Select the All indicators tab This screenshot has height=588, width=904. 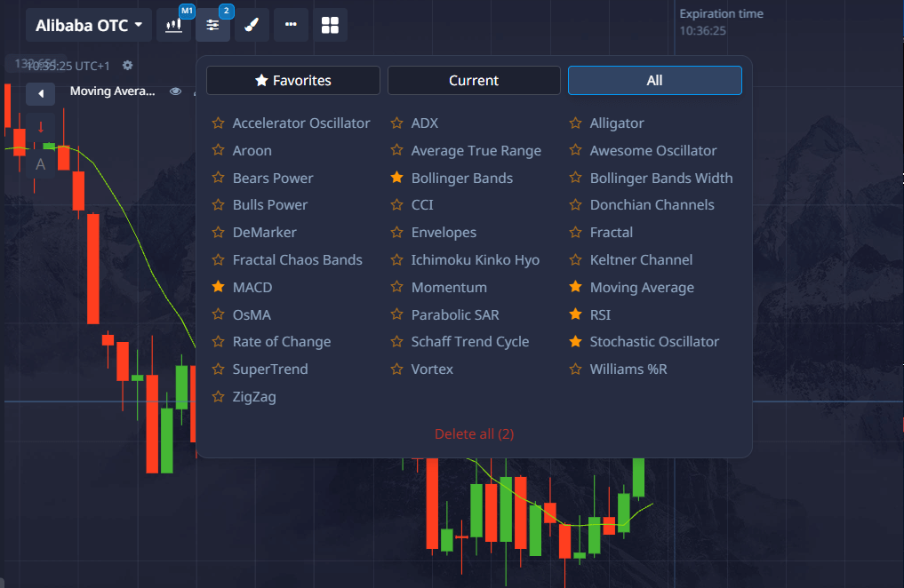654,81
